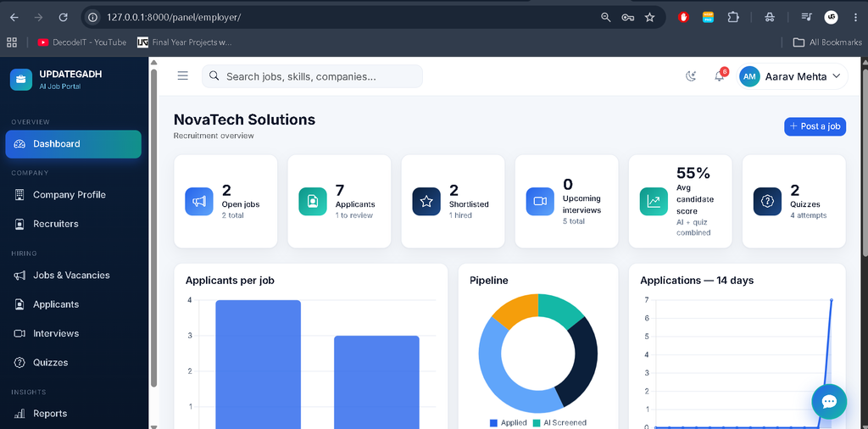Click the Open jobs megaphone icon
This screenshot has width=868, height=429.
[198, 202]
